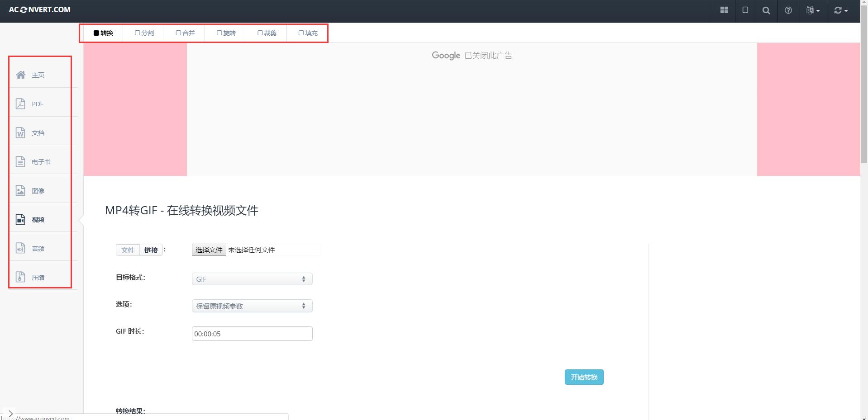Viewport: 868px width, 420px height.
Task: Switch to the 填充 tab
Action: (x=308, y=33)
